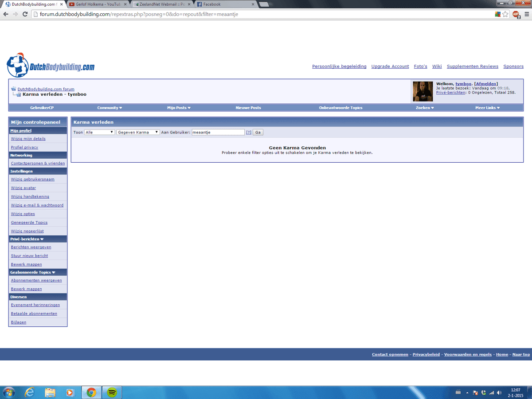Reload the page with the browser refresh icon
Viewport: 532px width, 399px height.
point(25,14)
